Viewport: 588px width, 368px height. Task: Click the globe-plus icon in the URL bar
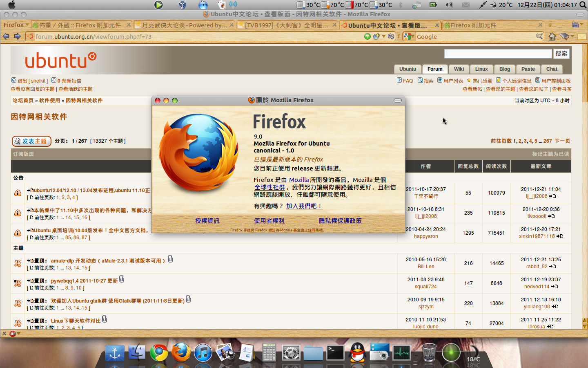pyautogui.click(x=376, y=36)
